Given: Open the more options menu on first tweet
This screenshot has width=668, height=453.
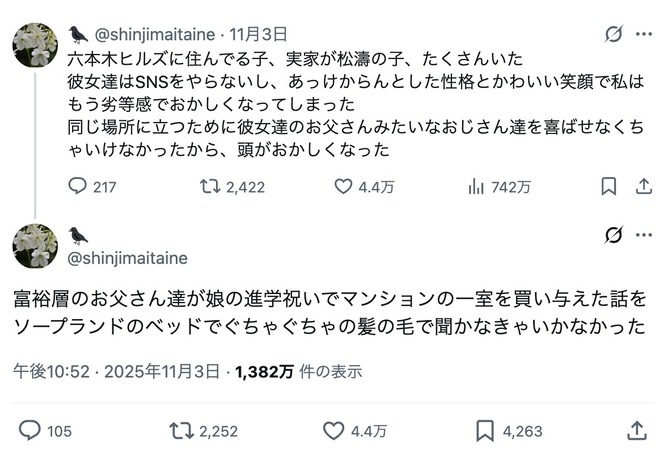Looking at the screenshot, I should (x=644, y=34).
